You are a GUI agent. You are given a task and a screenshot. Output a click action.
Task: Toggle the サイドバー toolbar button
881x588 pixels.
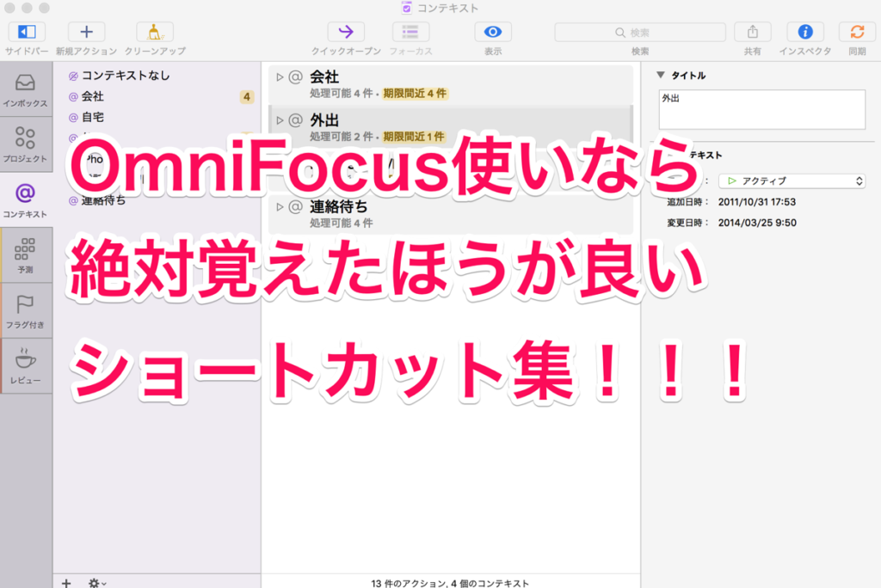[x=27, y=32]
